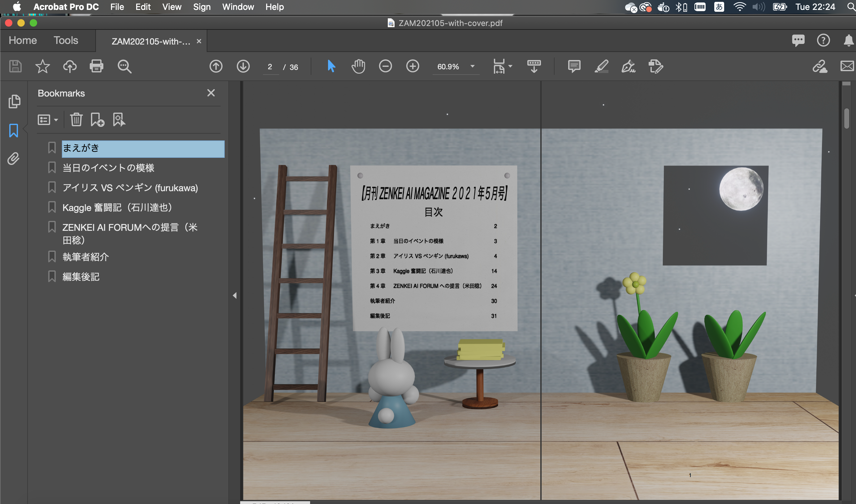Open the bookmarks options dropdown menu
856x504 pixels.
(48, 119)
